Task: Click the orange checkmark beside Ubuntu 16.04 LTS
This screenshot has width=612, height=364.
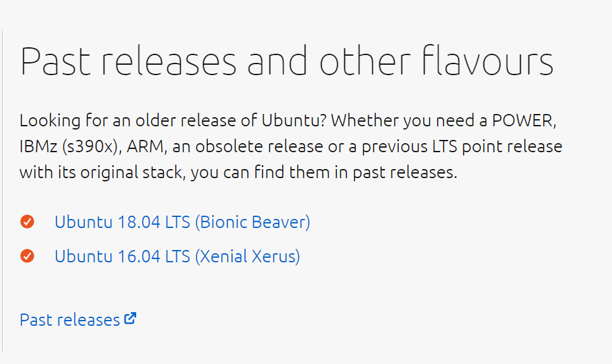Action: click(x=27, y=256)
